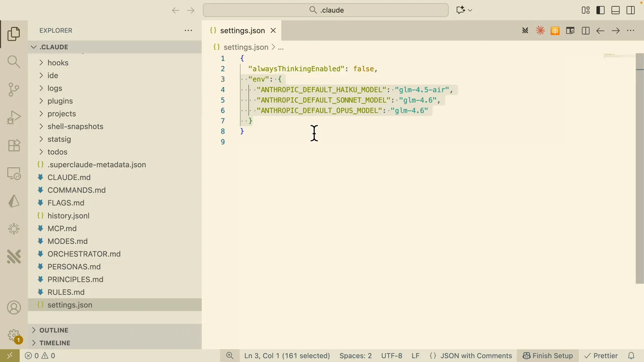Click settings.json in the breadcrumb
Viewport: 644px width, 362px height.
tap(246, 47)
